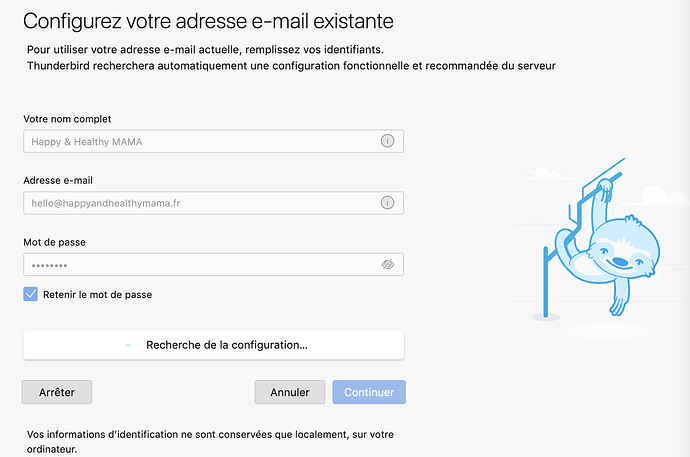Click the Recherche de la configuration status bar
Image resolution: width=690 pixels, height=457 pixels.
tap(213, 345)
